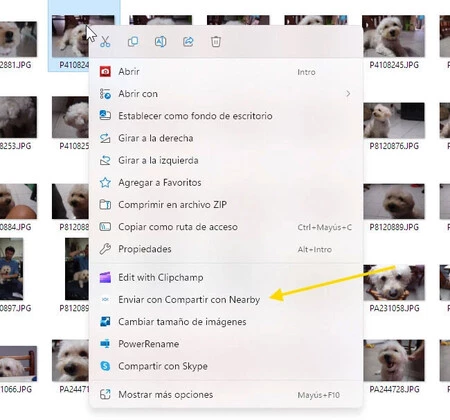Click the Clipchamp icon beside Edit with Clipchamp
This screenshot has width=450, height=420.
[105, 277]
